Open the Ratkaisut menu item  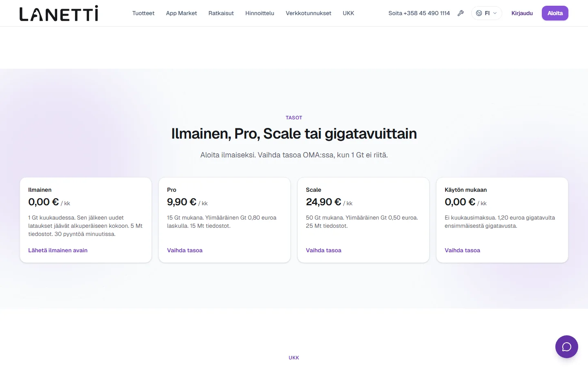221,13
